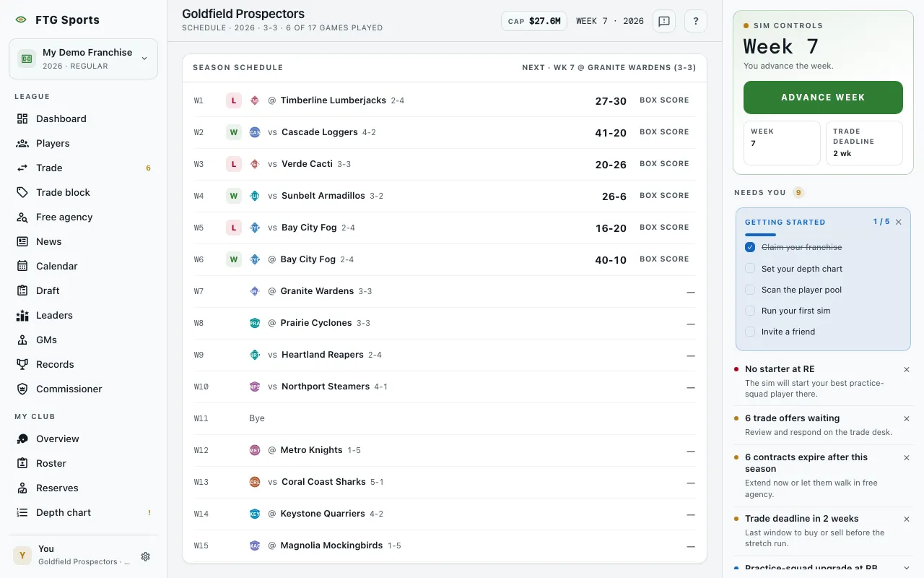Open Box Score for W6 Bay City Fog

click(664, 259)
